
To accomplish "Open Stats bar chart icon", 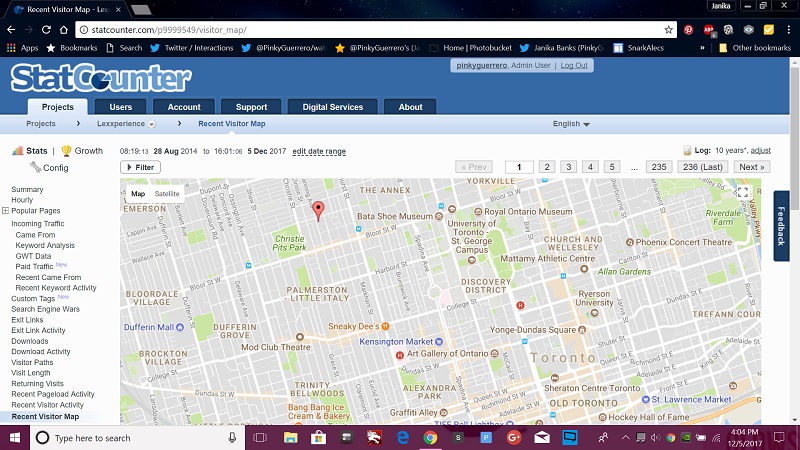I will coord(18,151).
